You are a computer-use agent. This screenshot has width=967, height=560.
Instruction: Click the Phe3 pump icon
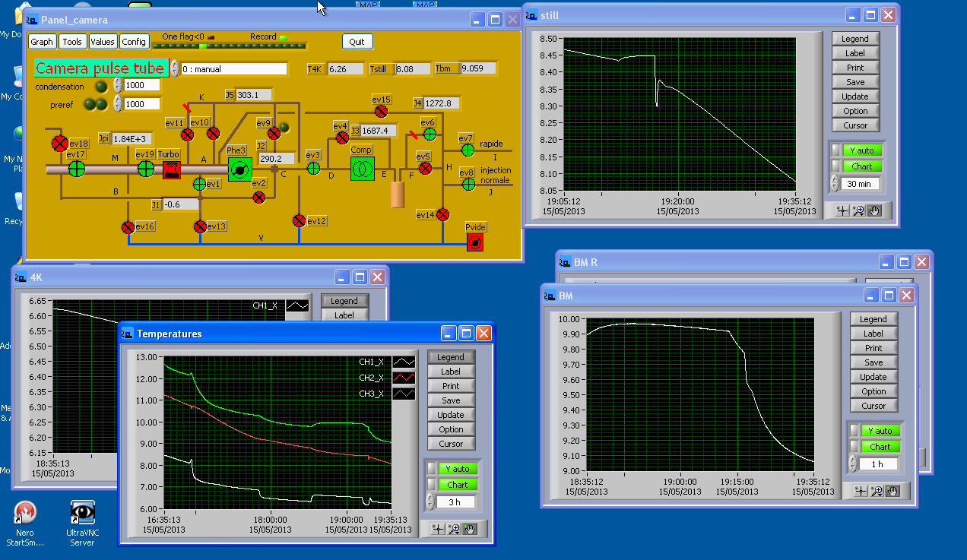240,169
